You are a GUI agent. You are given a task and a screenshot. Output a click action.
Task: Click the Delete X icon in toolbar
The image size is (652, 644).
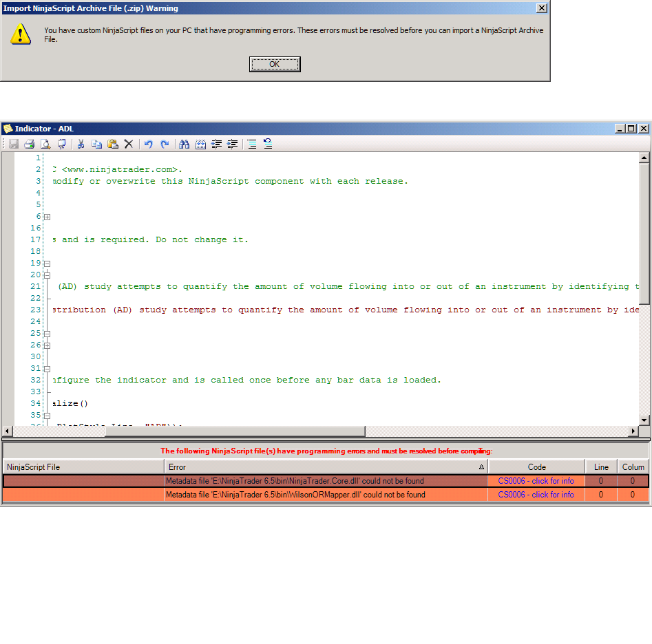129,144
